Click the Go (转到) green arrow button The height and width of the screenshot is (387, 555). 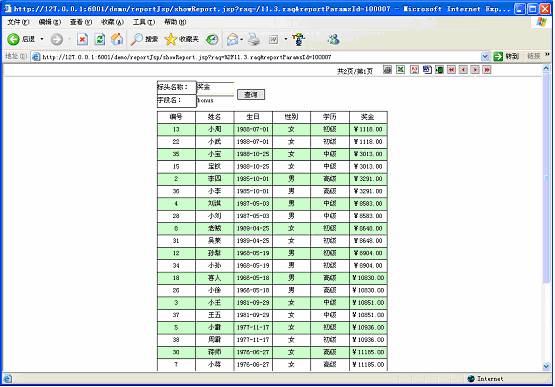point(506,56)
